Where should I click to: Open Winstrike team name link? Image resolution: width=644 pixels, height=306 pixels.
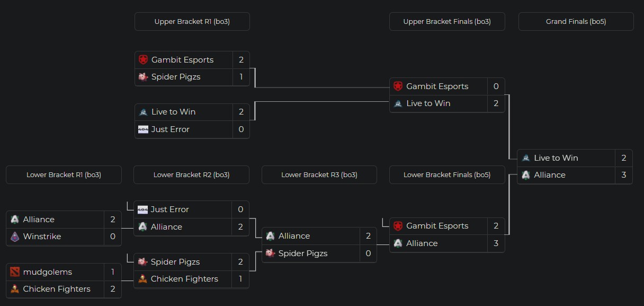(x=42, y=237)
